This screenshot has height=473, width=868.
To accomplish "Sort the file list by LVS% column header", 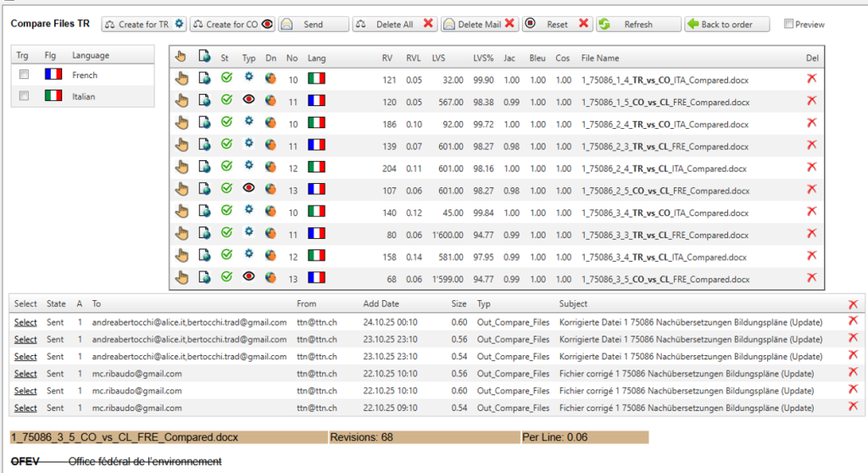I will click(483, 58).
